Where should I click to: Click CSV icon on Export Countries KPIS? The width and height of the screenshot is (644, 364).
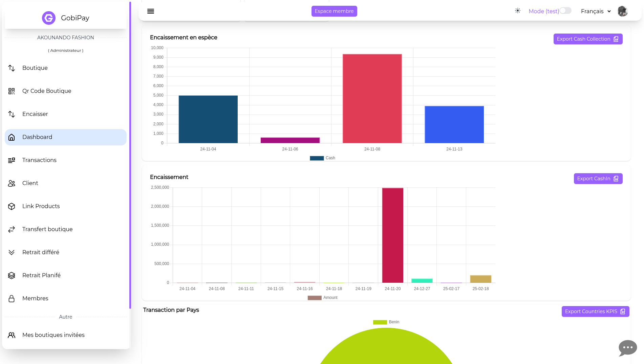623,311
